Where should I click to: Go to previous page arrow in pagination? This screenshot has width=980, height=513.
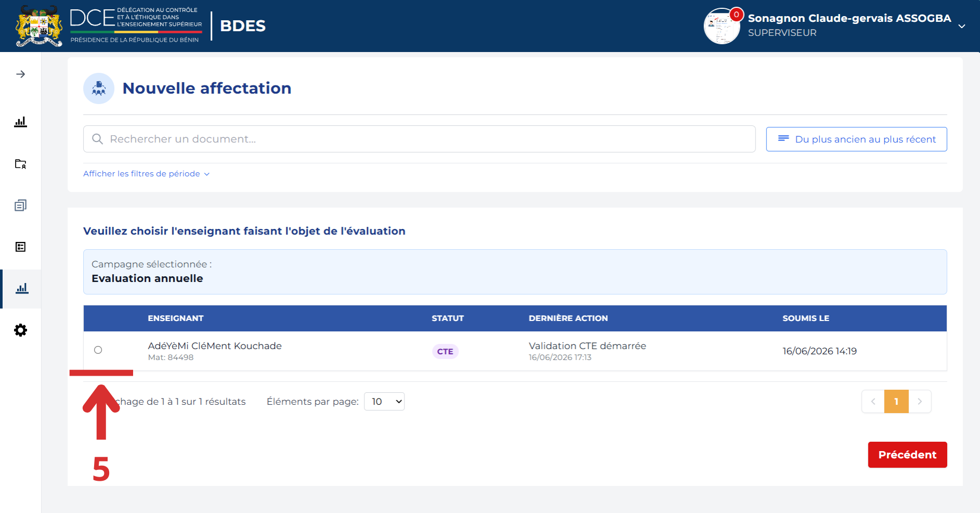pyautogui.click(x=873, y=402)
